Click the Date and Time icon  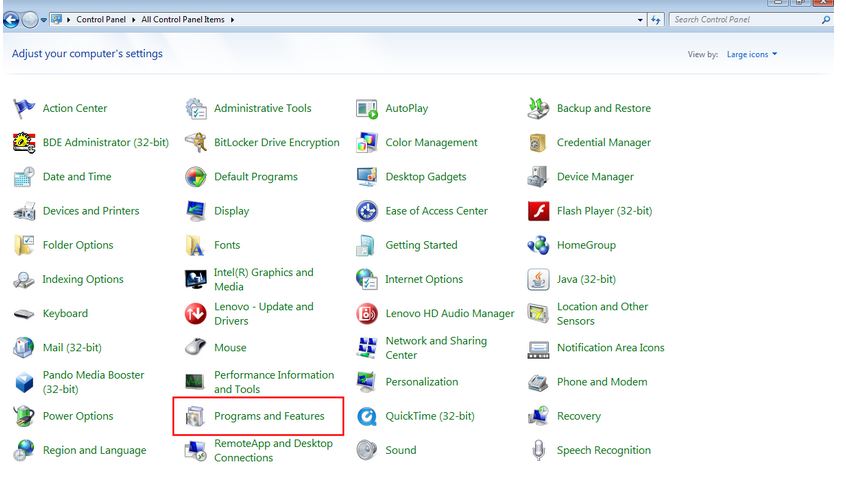24,177
